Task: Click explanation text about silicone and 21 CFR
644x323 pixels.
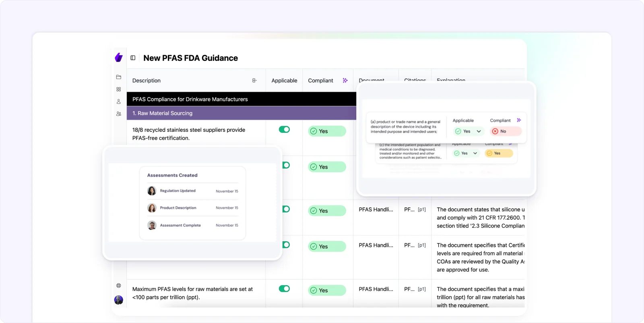Action: [481, 217]
